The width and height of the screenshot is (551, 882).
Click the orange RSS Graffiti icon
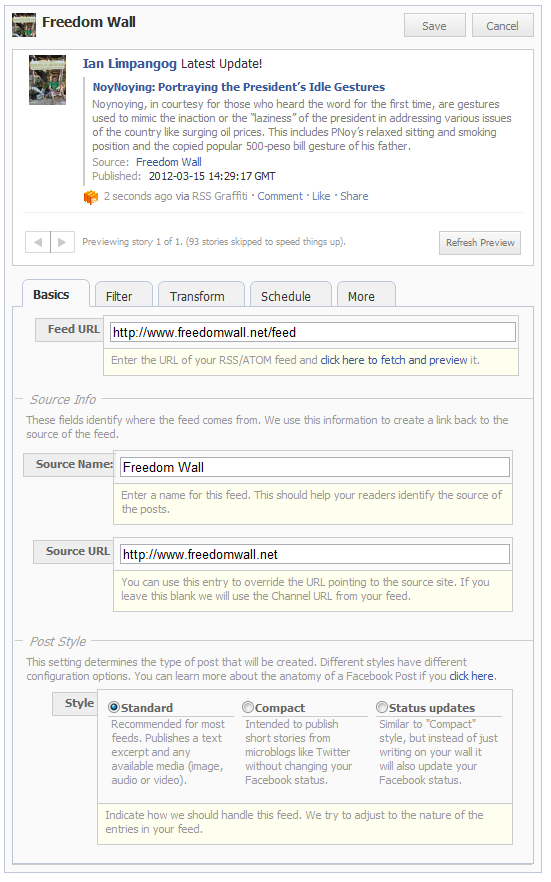91,197
